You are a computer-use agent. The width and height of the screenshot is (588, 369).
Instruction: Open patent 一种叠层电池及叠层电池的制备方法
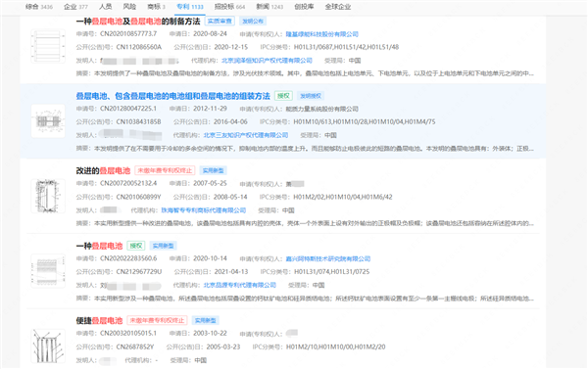pyautogui.click(x=138, y=22)
